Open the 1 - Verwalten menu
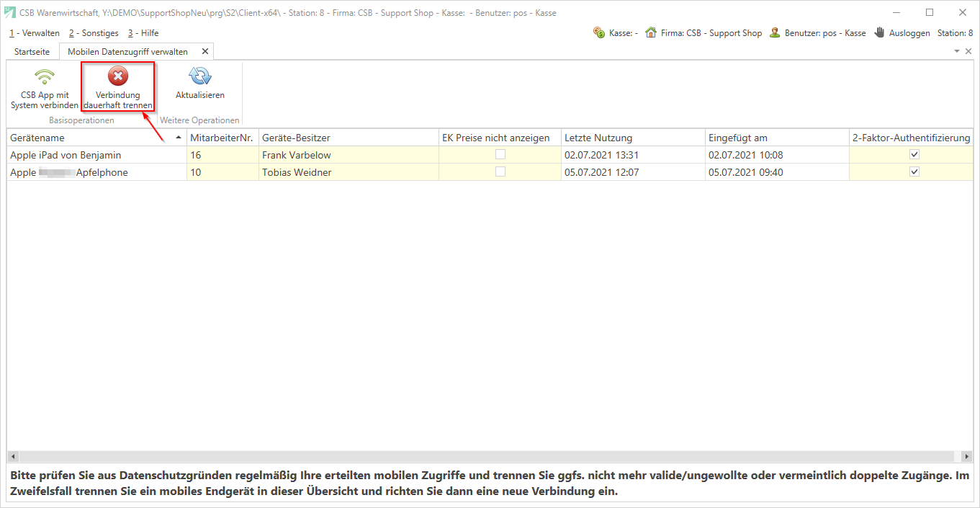 35,33
